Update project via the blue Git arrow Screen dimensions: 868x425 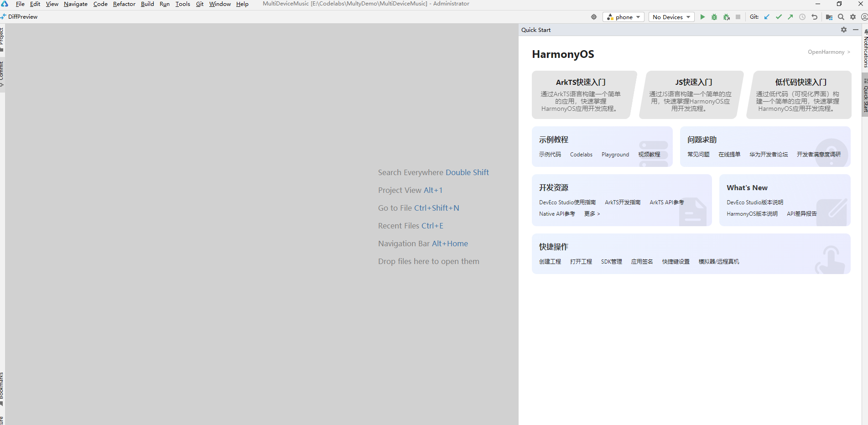pyautogui.click(x=766, y=17)
